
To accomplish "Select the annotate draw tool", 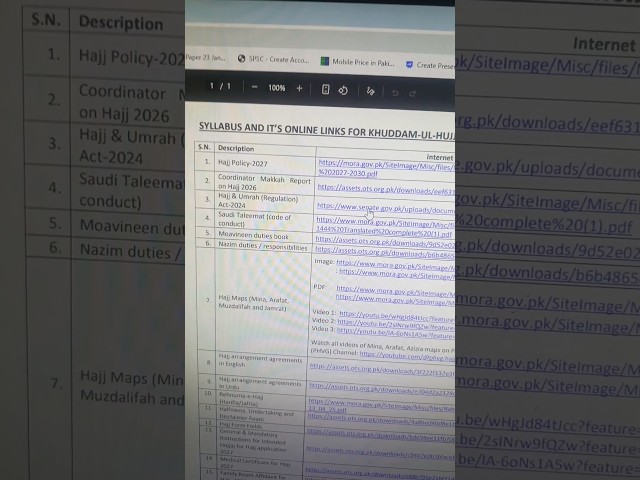I will point(370,91).
